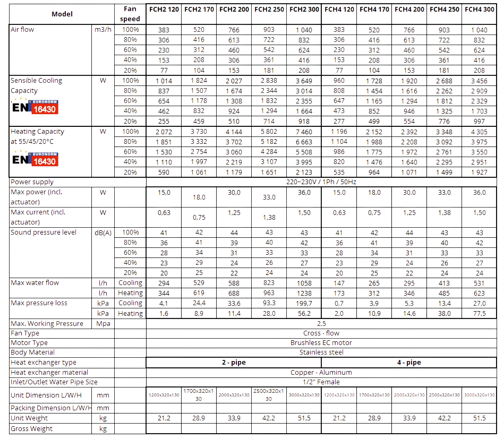The image size is (504, 439).
Task: Select the Stainless steel body material cell
Action: coord(321,352)
